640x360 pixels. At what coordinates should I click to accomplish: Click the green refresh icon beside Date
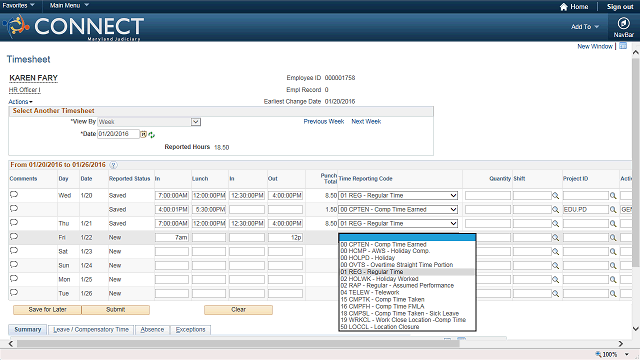pyautogui.click(x=151, y=135)
